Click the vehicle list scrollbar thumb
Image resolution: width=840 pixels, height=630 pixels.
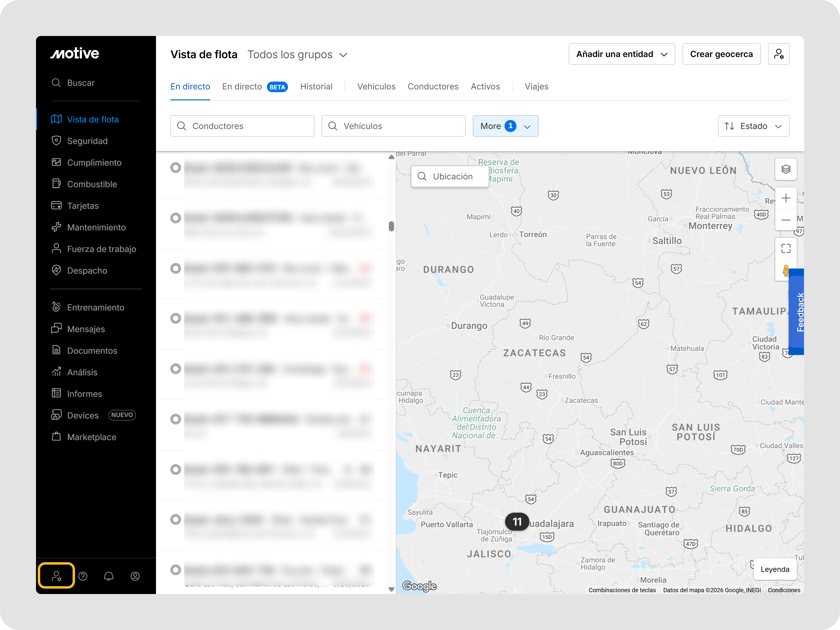(391, 226)
